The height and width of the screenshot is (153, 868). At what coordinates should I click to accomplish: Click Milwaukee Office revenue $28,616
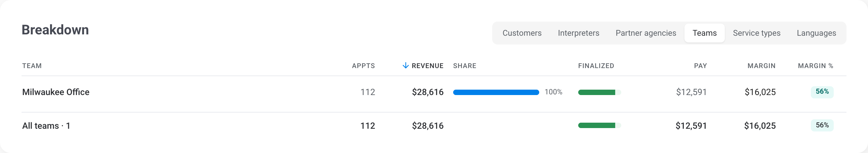click(427, 92)
